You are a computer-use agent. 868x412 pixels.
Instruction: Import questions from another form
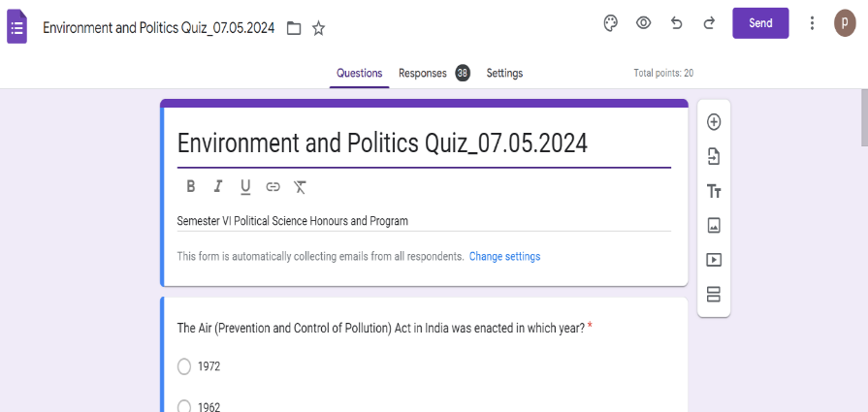pyautogui.click(x=714, y=156)
